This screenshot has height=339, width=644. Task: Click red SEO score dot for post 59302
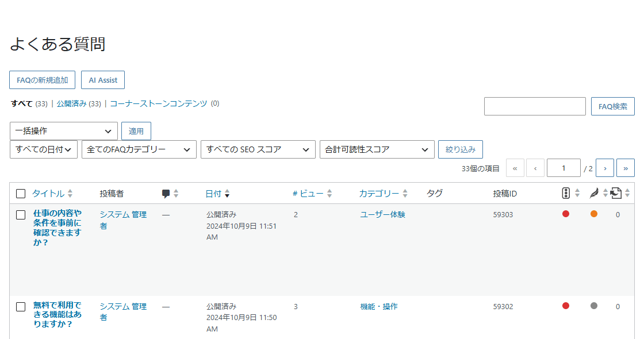point(566,306)
